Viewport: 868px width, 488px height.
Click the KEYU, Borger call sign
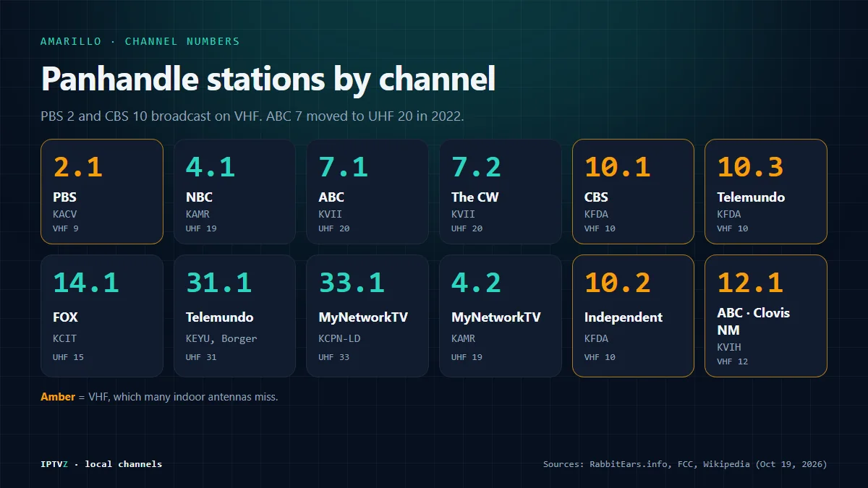(x=221, y=338)
